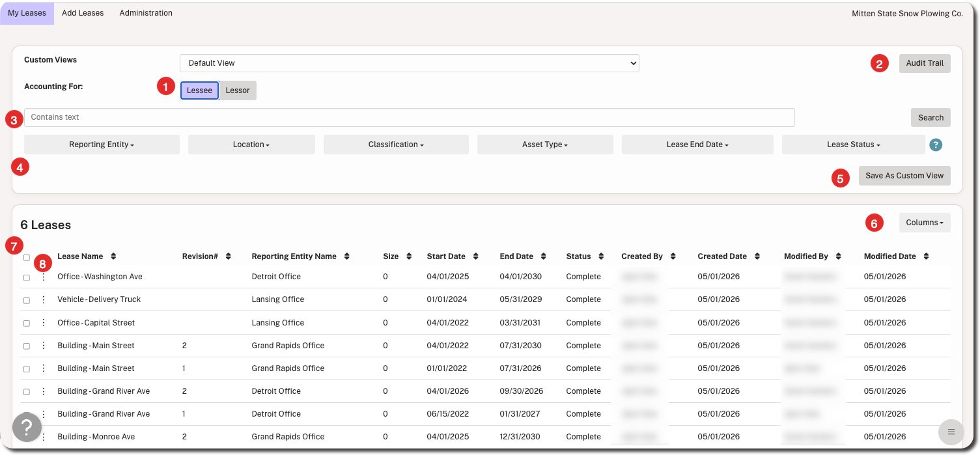980x455 pixels.
Task: Click the hamburger menu icon at bottom right
Action: pyautogui.click(x=951, y=432)
